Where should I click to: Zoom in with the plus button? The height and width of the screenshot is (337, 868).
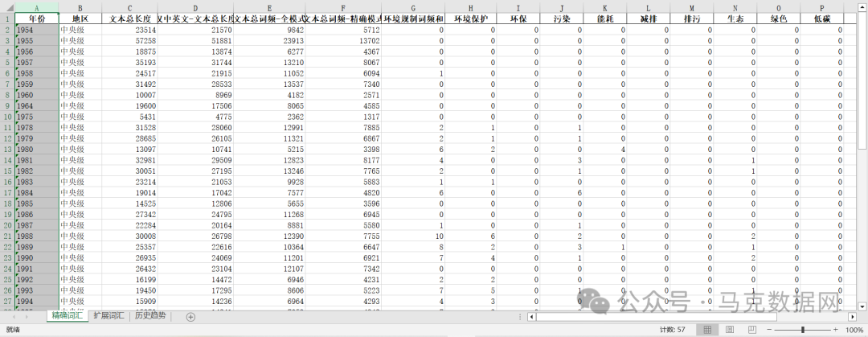point(835,330)
